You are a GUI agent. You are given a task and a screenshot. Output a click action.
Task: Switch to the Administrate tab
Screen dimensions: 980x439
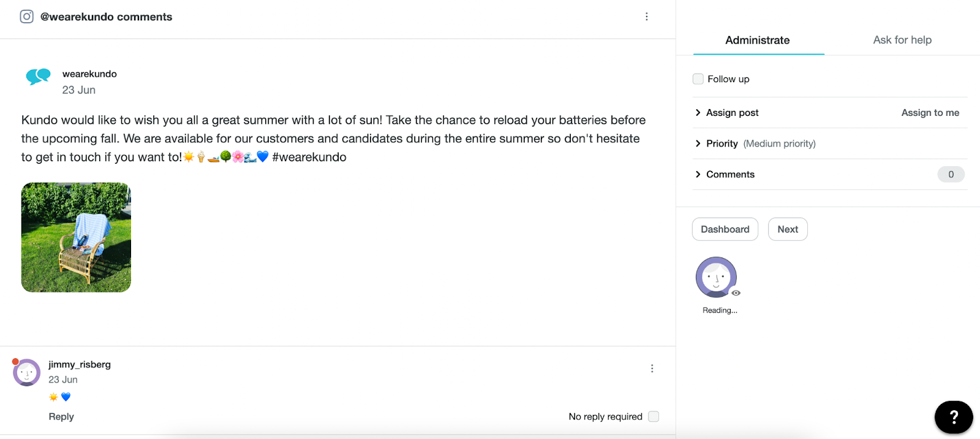pos(758,40)
